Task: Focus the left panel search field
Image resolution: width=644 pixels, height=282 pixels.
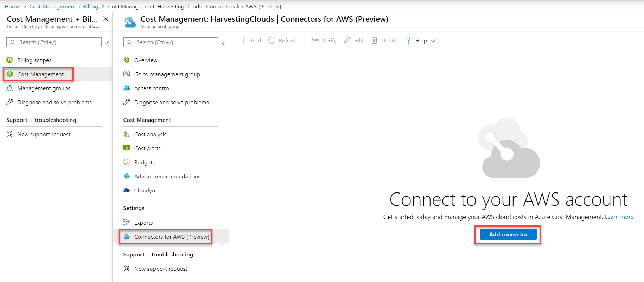Action: tap(54, 42)
